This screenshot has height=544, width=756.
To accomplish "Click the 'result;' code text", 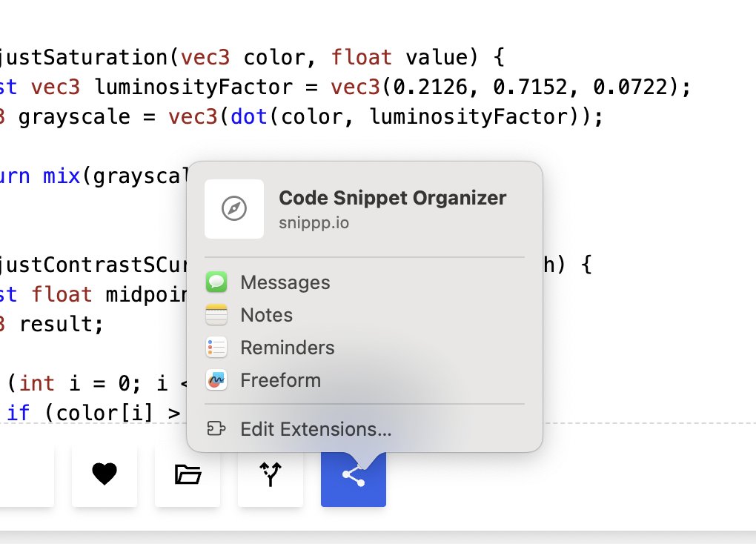I will (x=62, y=324).
